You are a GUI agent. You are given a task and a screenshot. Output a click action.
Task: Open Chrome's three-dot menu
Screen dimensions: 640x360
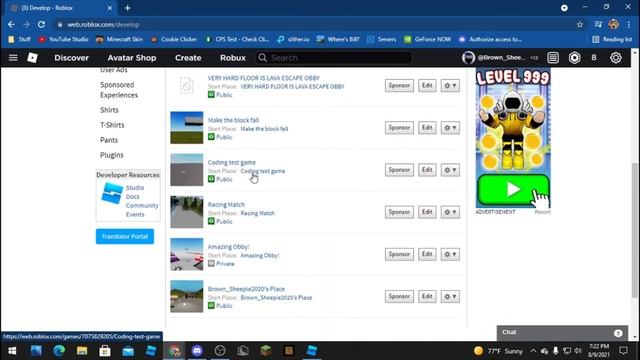(629, 24)
